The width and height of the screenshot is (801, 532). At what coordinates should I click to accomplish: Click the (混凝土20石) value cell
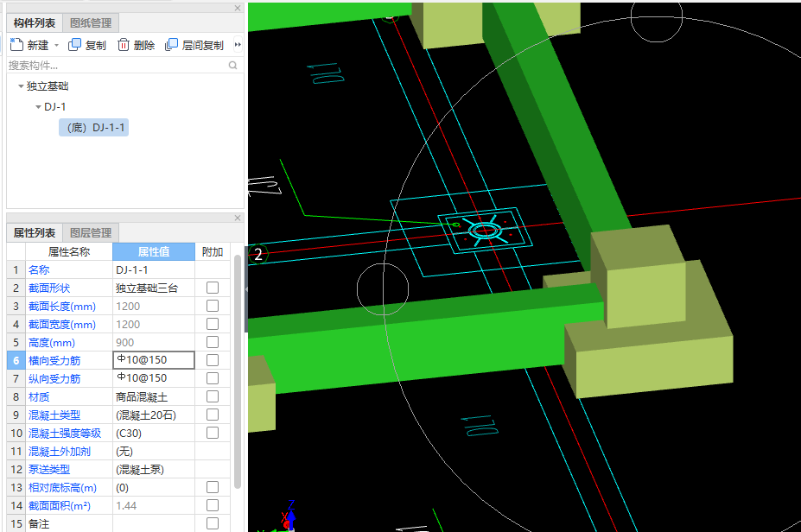(154, 415)
